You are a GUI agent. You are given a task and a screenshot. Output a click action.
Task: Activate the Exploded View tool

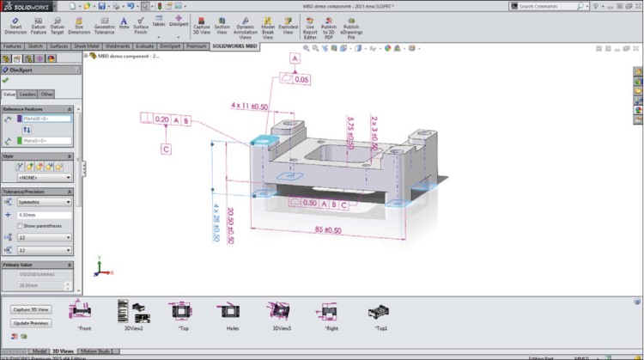click(x=288, y=24)
